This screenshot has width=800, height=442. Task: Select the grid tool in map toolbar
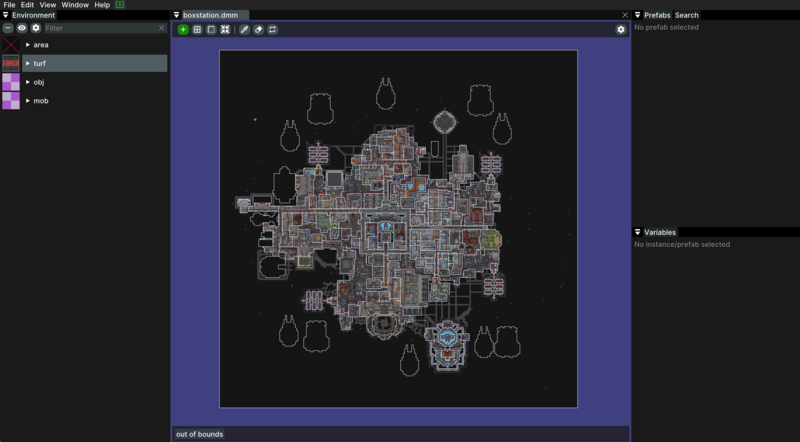tap(197, 30)
